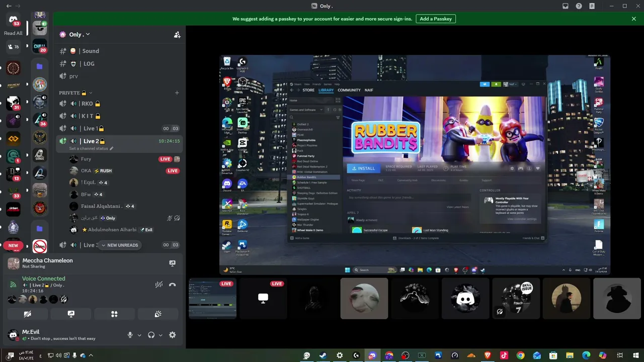Toggle noise suppression in voice panel
Image resolution: width=644 pixels, height=362 pixels.
tap(159, 285)
